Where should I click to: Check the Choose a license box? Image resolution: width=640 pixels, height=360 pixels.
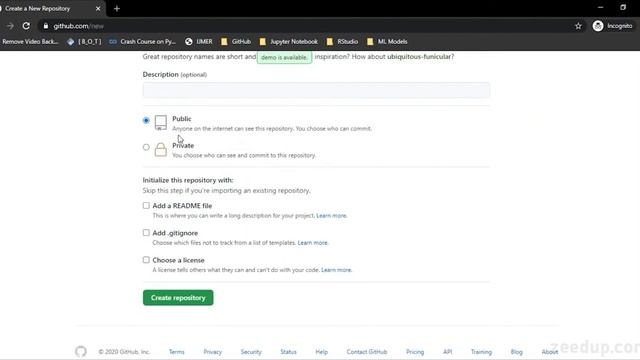click(x=146, y=260)
